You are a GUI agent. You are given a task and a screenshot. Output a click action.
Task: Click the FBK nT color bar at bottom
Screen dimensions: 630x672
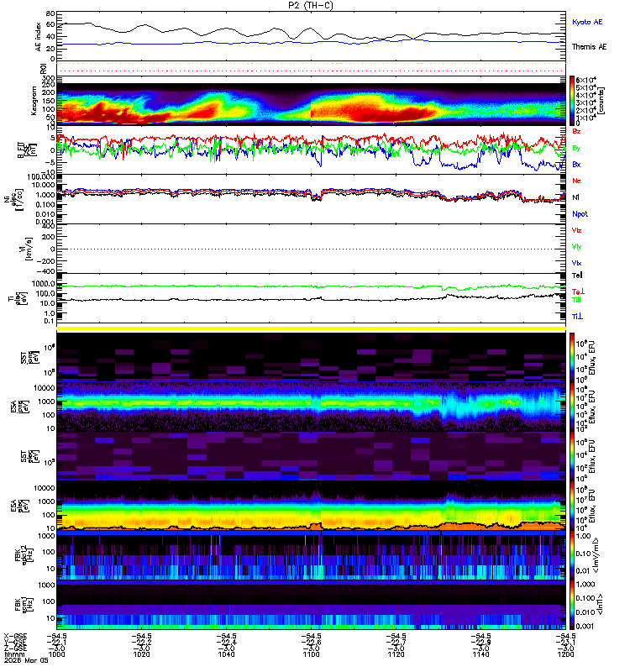tap(572, 605)
